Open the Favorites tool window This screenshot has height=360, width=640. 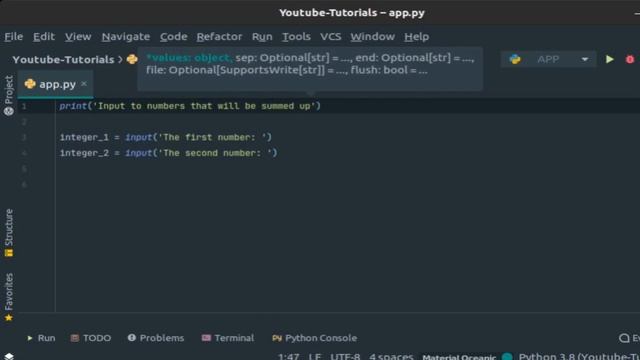[9, 297]
